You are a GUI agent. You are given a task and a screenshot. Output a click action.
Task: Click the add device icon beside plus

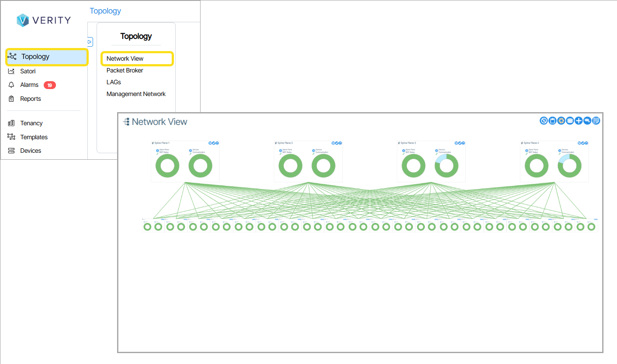[x=587, y=121]
